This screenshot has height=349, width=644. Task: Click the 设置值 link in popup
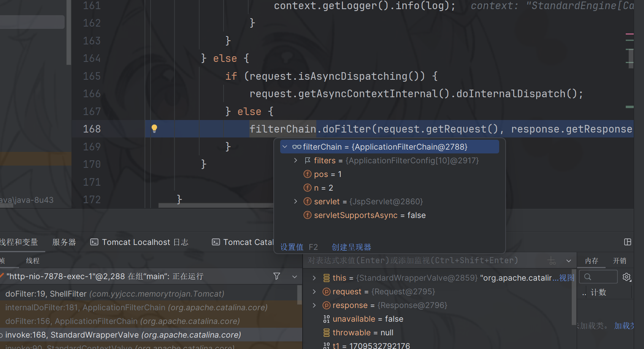pyautogui.click(x=292, y=247)
